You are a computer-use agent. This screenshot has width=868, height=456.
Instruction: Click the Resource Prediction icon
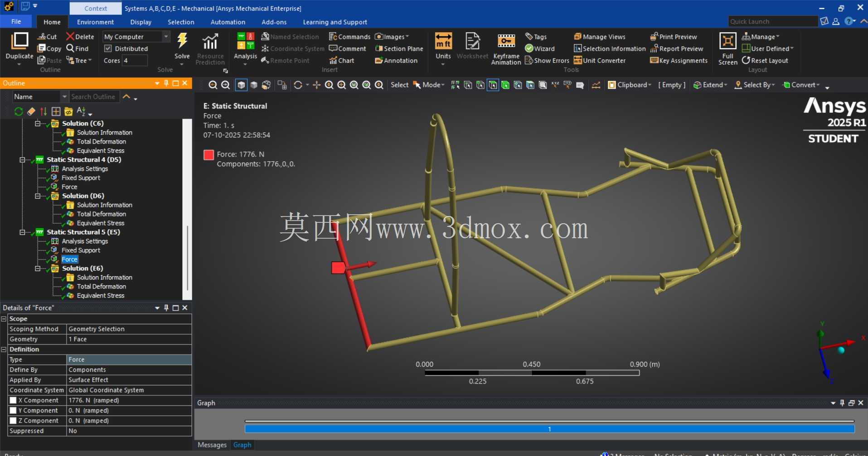210,41
